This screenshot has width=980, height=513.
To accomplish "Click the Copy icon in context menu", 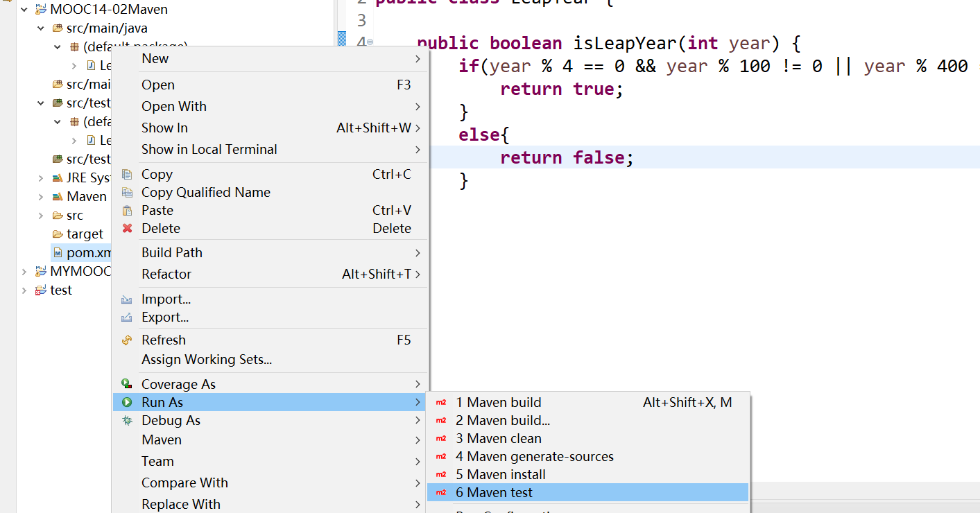I will click(x=127, y=175).
